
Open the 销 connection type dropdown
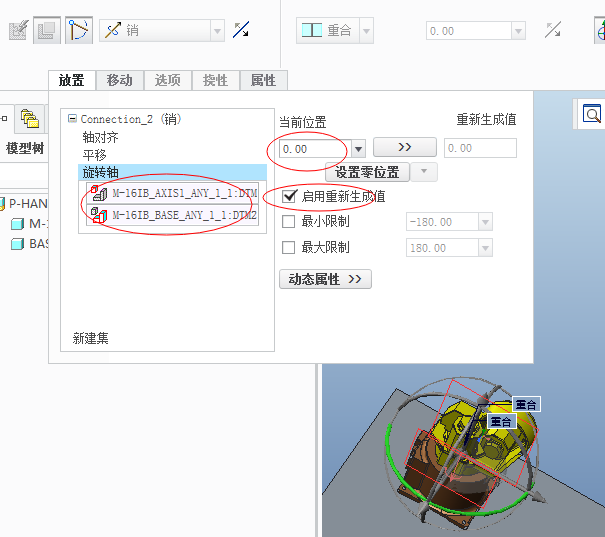point(217,31)
